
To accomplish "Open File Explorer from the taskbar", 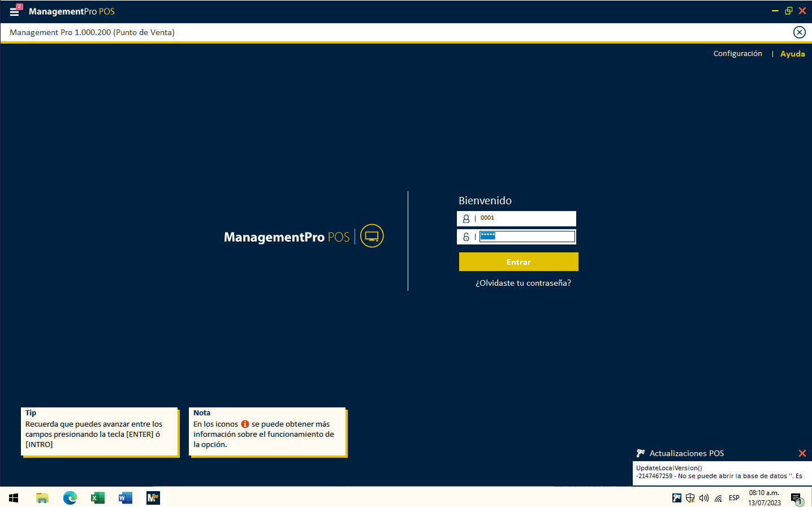I will (x=42, y=497).
